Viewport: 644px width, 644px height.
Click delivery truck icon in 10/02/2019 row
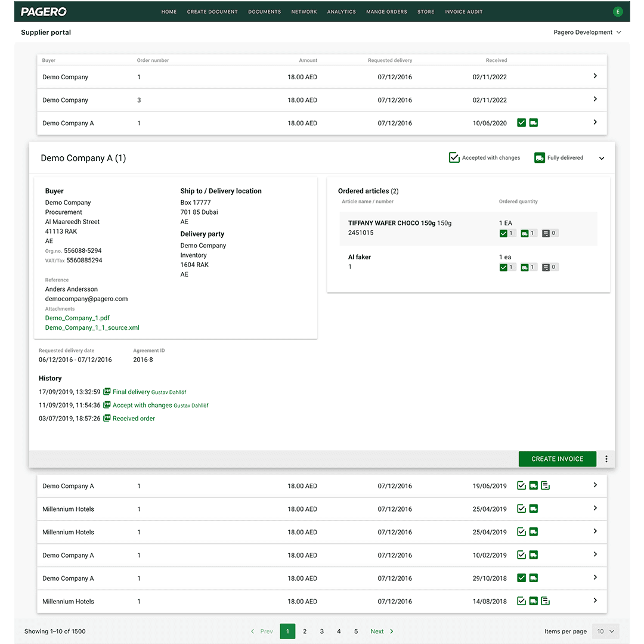coord(534,555)
